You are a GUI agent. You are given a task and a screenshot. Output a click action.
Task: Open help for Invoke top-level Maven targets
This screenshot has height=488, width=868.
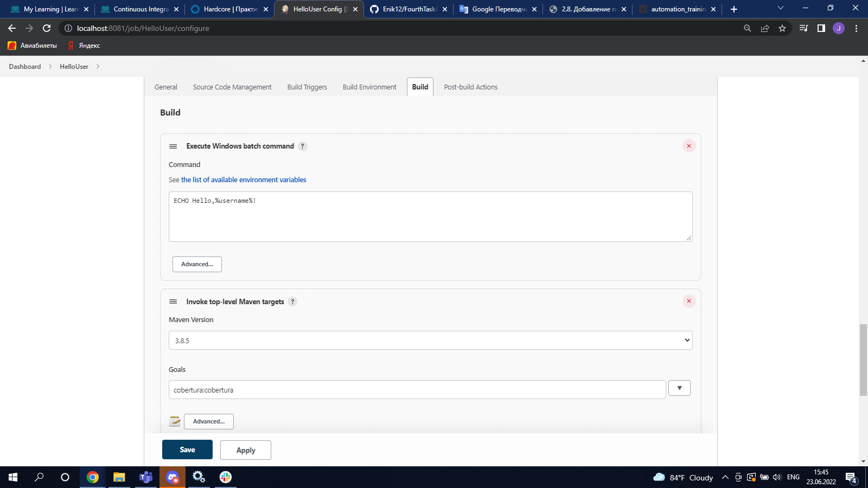292,302
